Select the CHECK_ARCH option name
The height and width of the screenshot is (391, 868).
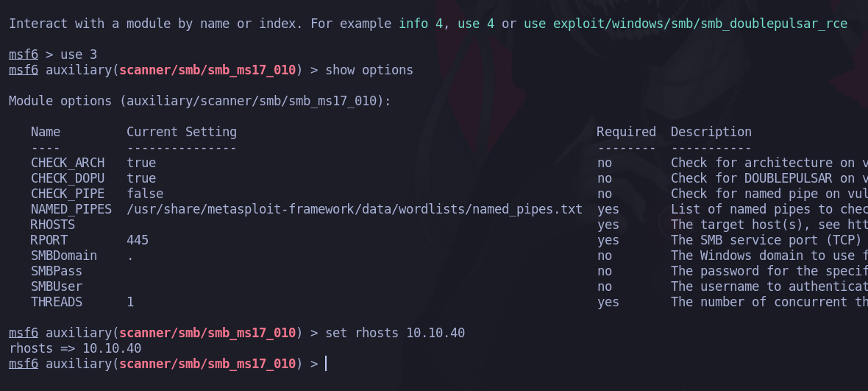pyautogui.click(x=68, y=163)
